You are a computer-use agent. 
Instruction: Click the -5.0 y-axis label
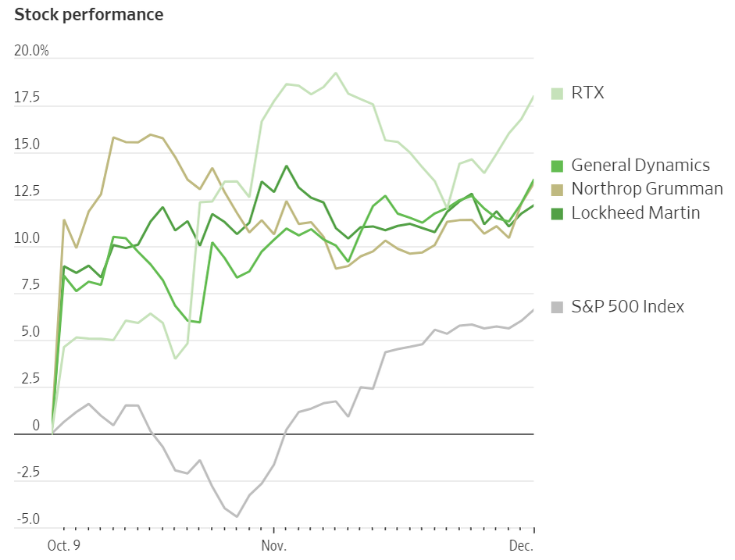pyautogui.click(x=29, y=519)
